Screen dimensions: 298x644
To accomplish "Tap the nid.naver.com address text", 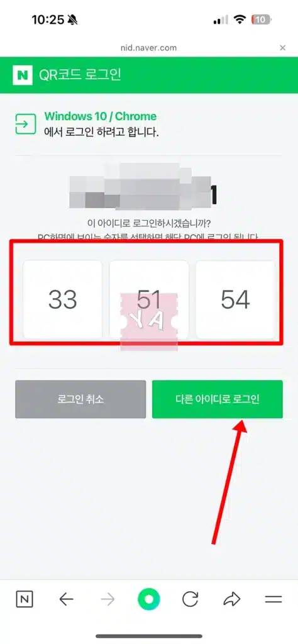I will [x=148, y=48].
